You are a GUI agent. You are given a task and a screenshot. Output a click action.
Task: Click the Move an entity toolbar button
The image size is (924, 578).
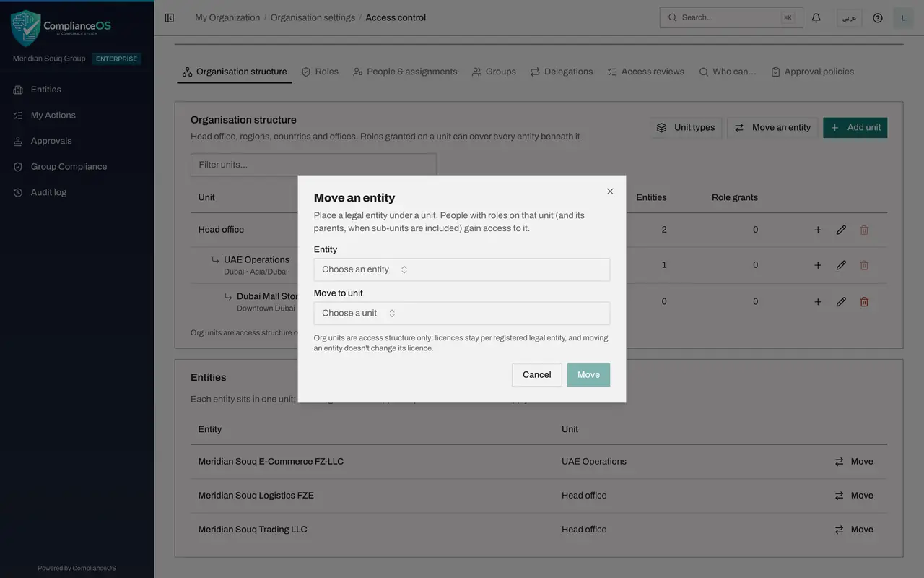(772, 128)
